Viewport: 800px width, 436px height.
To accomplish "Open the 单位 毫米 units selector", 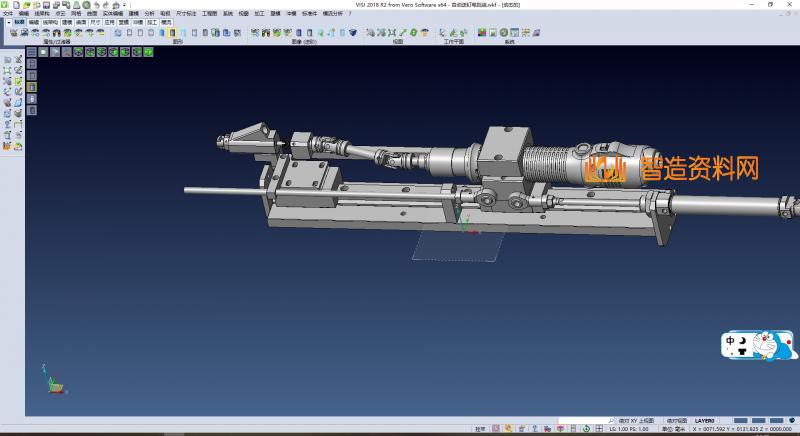I will coord(676,430).
